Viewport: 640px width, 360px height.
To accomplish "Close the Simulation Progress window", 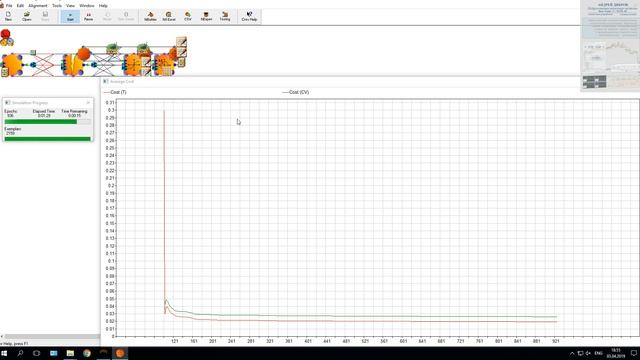I will [x=88, y=103].
